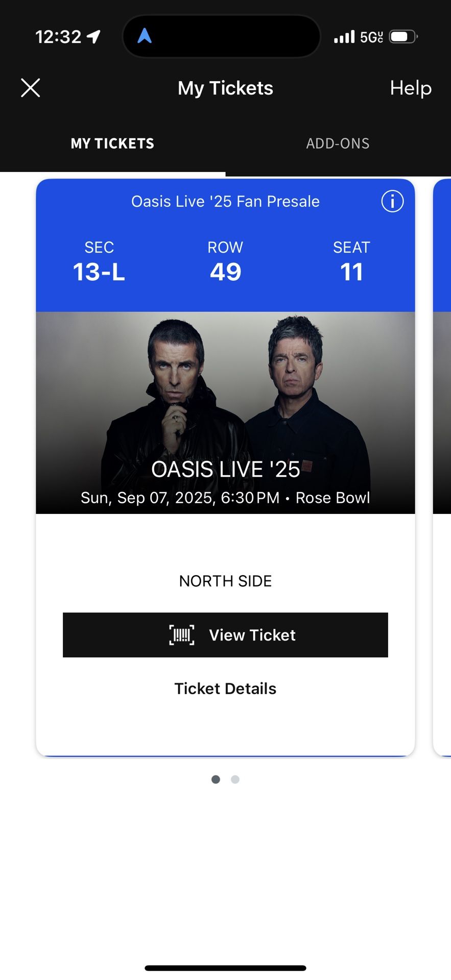Tap the ticket info circle icon

(x=392, y=201)
